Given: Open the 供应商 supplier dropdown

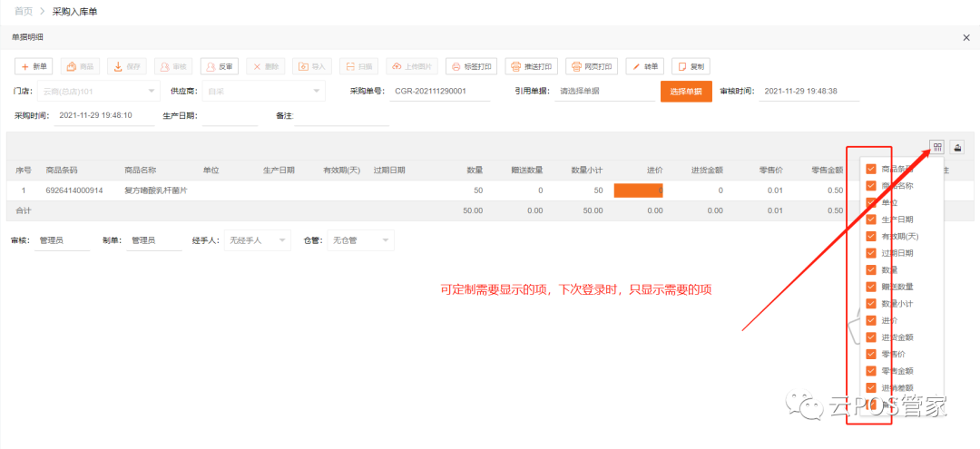Looking at the screenshot, I should (264, 92).
